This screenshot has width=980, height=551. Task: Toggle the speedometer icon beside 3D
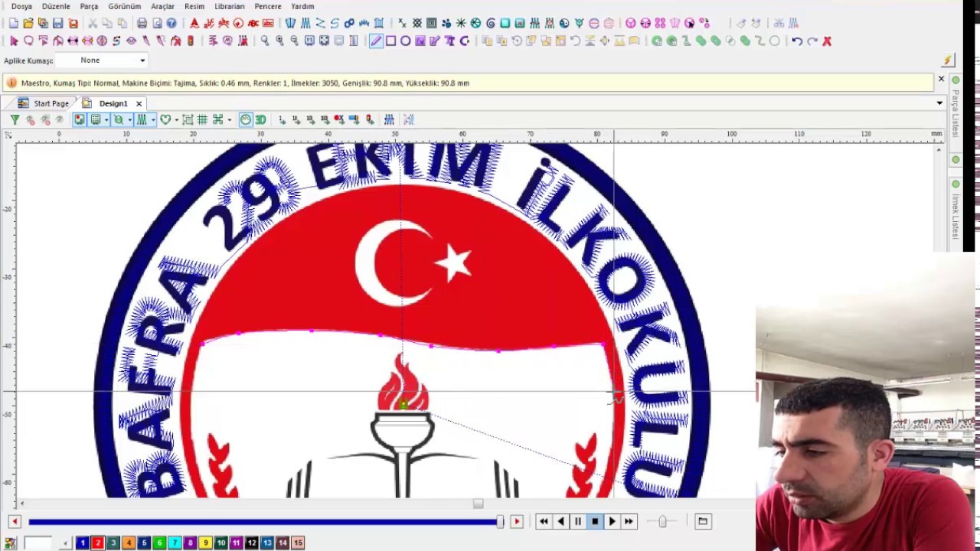point(245,119)
